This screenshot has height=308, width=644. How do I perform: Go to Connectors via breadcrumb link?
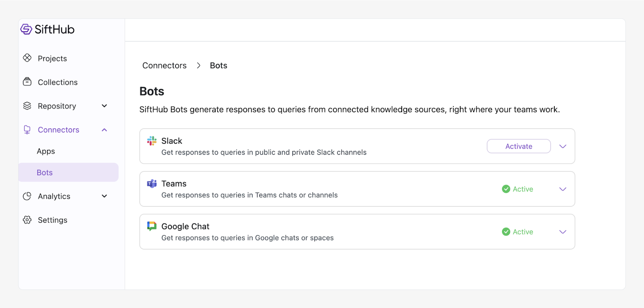pyautogui.click(x=164, y=65)
